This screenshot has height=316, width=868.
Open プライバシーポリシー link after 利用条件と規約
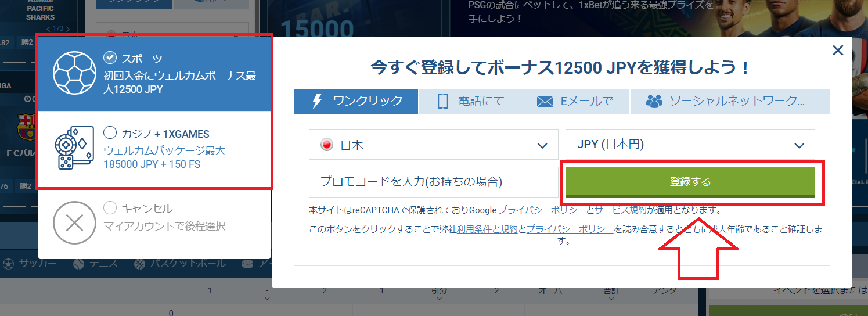pos(570,229)
